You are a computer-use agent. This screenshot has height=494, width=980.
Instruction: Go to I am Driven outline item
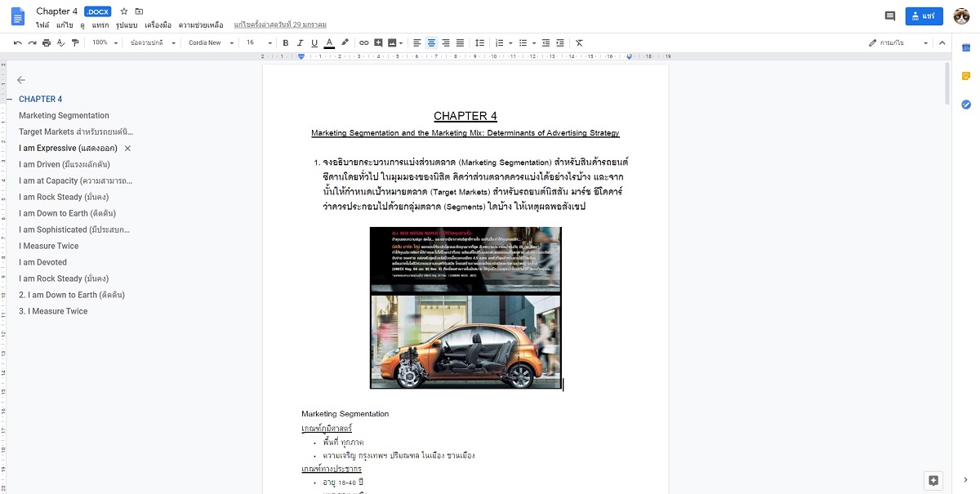point(64,164)
